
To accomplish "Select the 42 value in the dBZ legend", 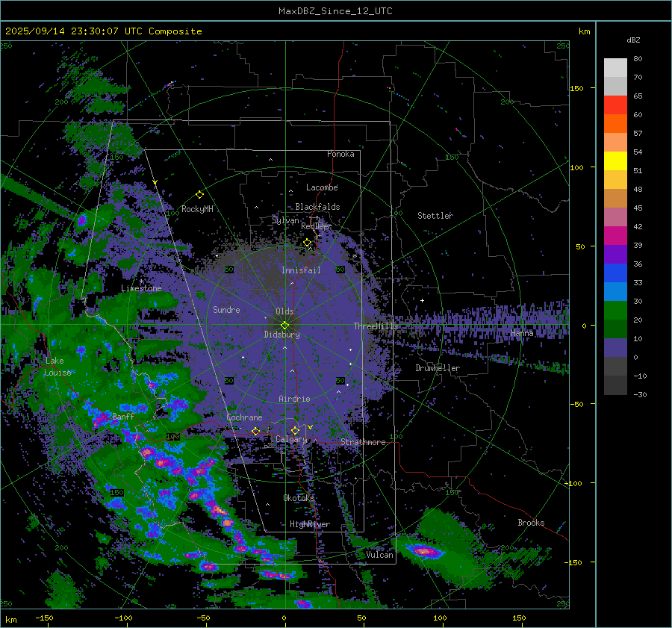I will (x=638, y=227).
